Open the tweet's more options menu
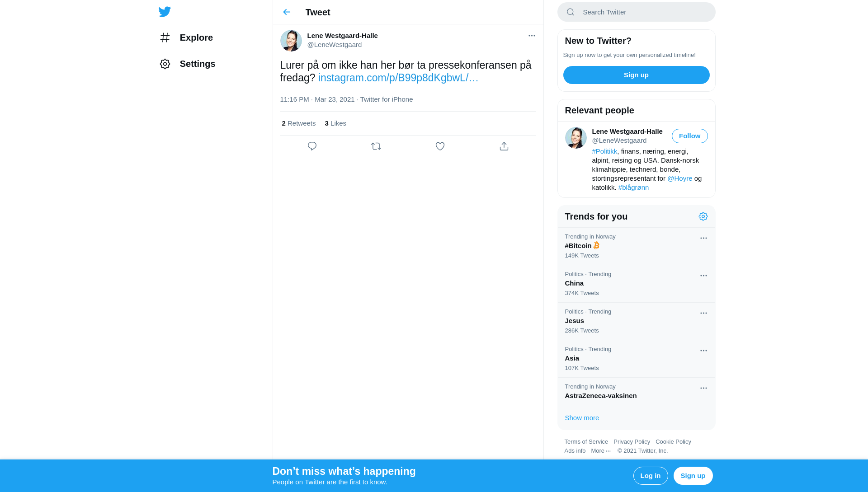The height and width of the screenshot is (492, 868). pyautogui.click(x=532, y=36)
